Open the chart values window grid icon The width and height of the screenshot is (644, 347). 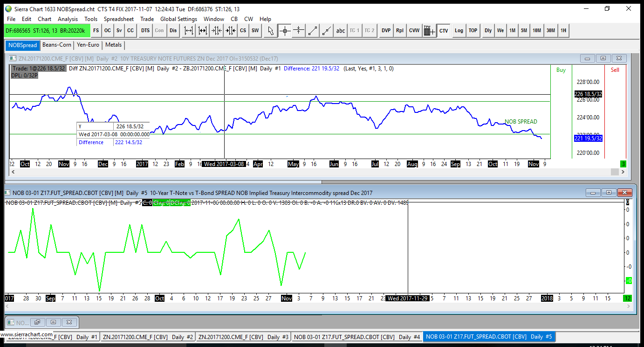pos(429,31)
